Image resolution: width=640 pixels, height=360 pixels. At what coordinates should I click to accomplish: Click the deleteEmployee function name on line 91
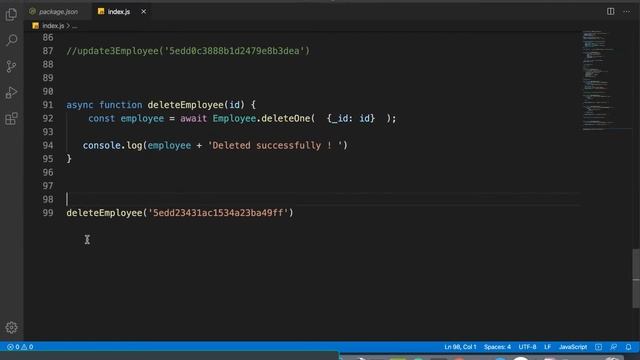click(x=185, y=105)
